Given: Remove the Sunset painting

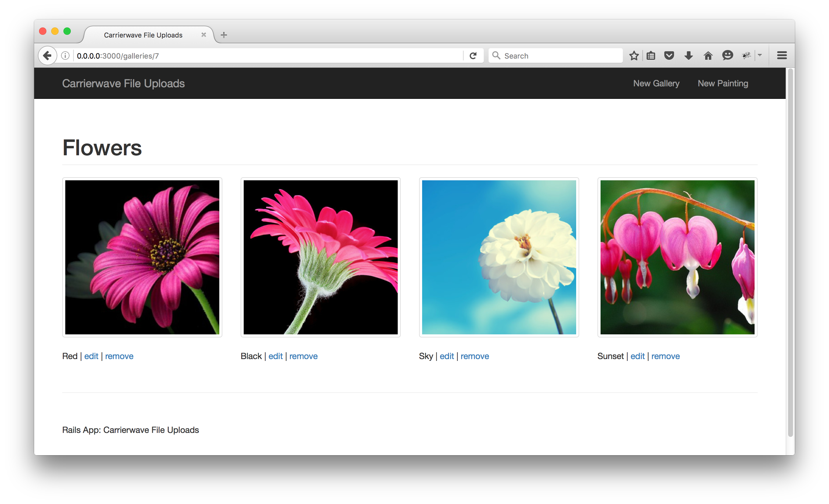Looking at the screenshot, I should [x=665, y=356].
